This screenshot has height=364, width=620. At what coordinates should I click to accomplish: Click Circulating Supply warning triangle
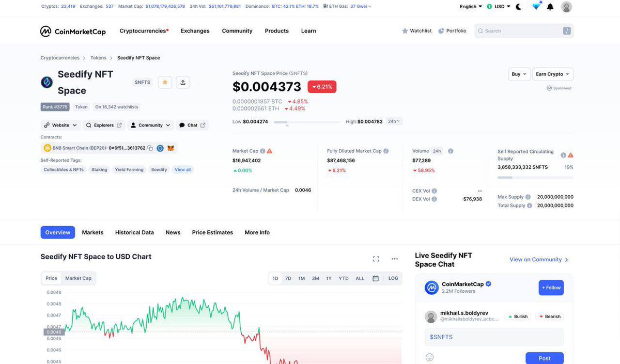[570, 155]
